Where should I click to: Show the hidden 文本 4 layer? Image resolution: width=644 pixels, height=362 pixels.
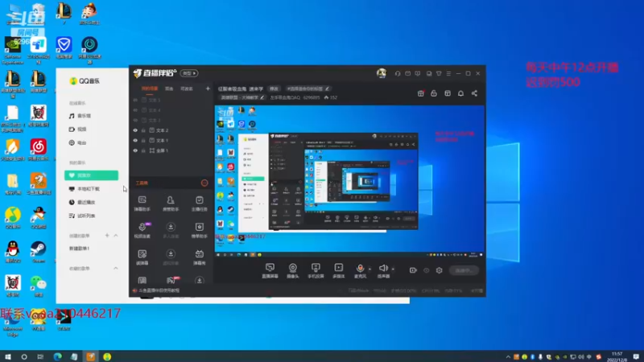click(x=135, y=110)
